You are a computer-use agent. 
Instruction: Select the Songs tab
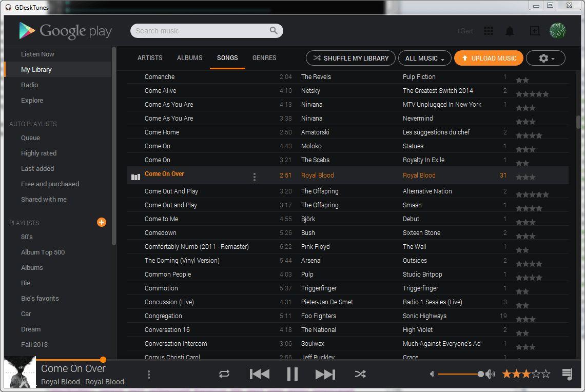pyautogui.click(x=227, y=58)
